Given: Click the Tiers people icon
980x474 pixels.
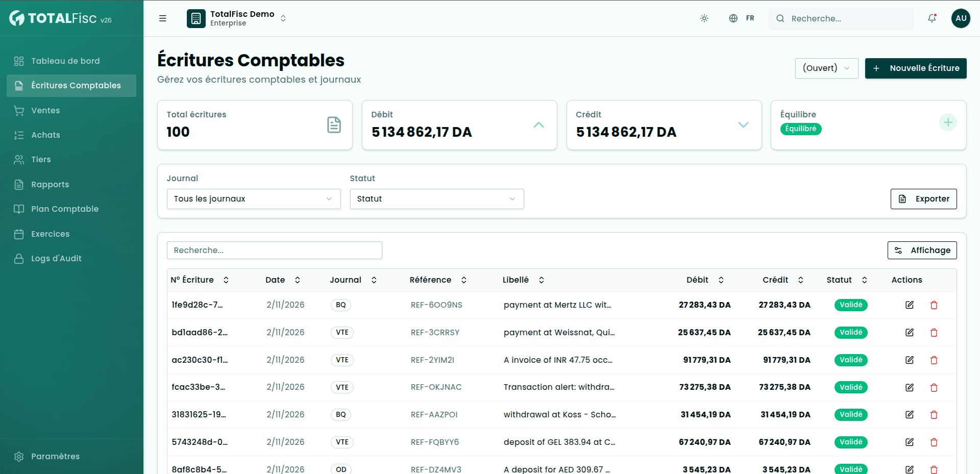Looking at the screenshot, I should [x=19, y=159].
